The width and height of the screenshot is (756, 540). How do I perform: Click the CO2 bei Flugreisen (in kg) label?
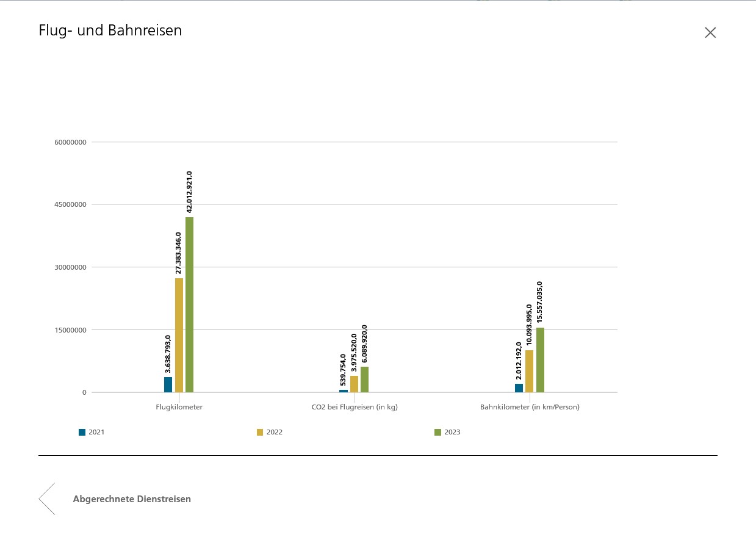click(x=354, y=407)
